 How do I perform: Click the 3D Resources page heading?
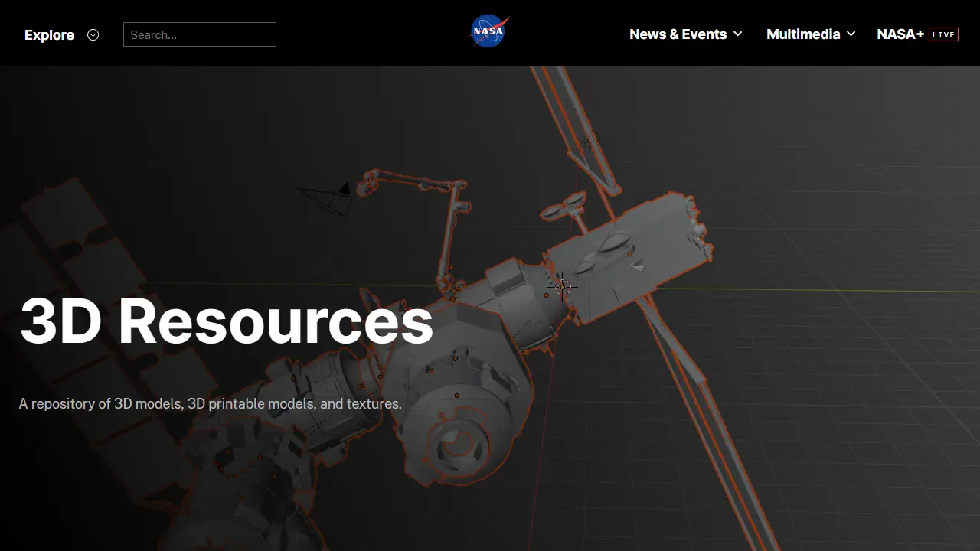coord(226,321)
